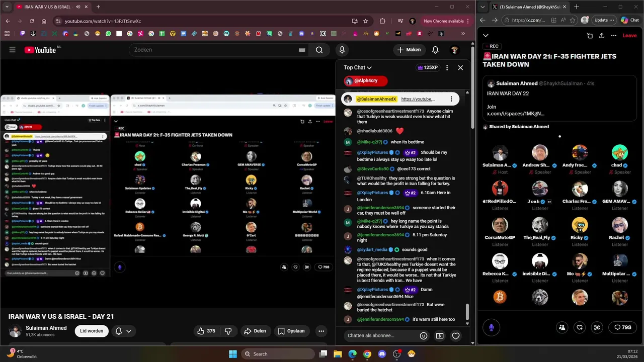Open Sulaiman Ahmed channel name below video

(x=46, y=328)
